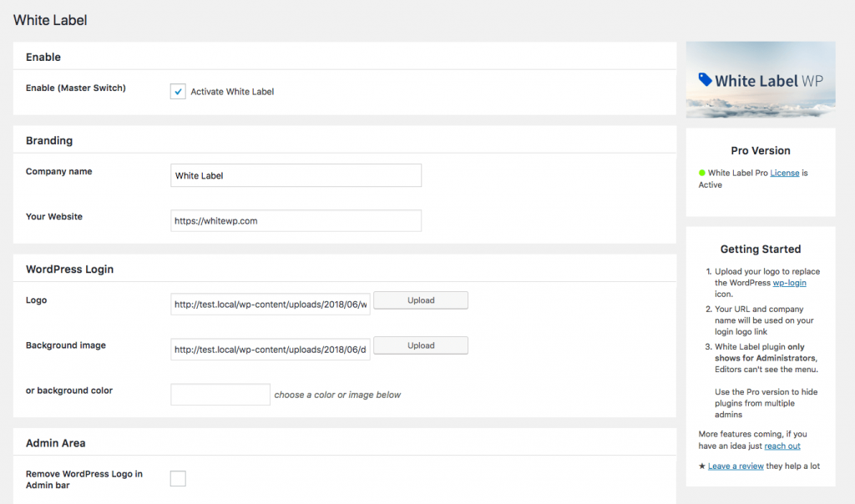Click the 'Branding' section heading
Image resolution: width=855 pixels, height=504 pixels.
click(x=49, y=140)
